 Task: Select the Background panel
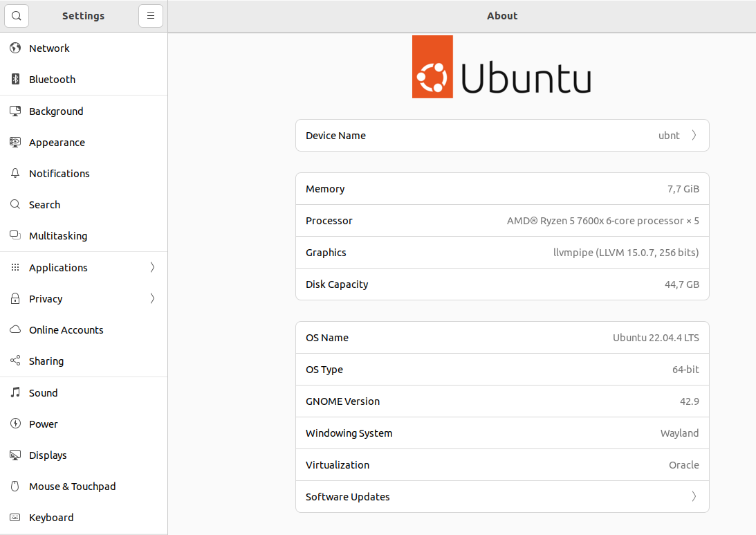click(x=84, y=111)
